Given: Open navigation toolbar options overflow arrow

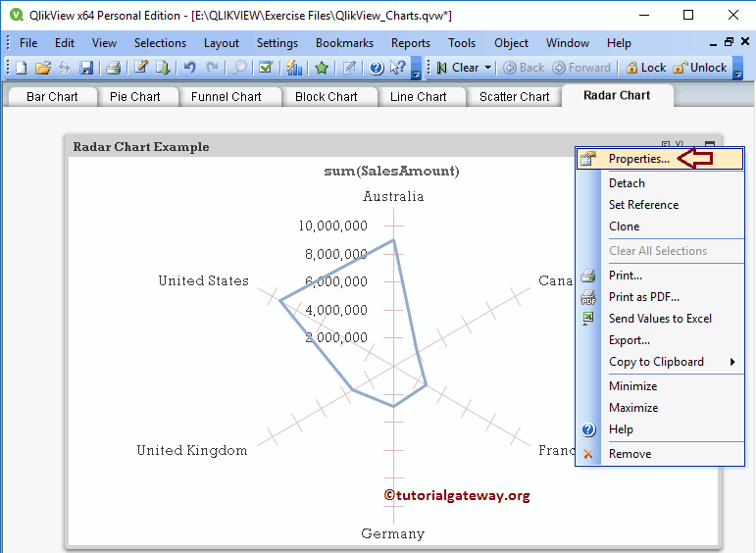Looking at the screenshot, I should click(737, 68).
